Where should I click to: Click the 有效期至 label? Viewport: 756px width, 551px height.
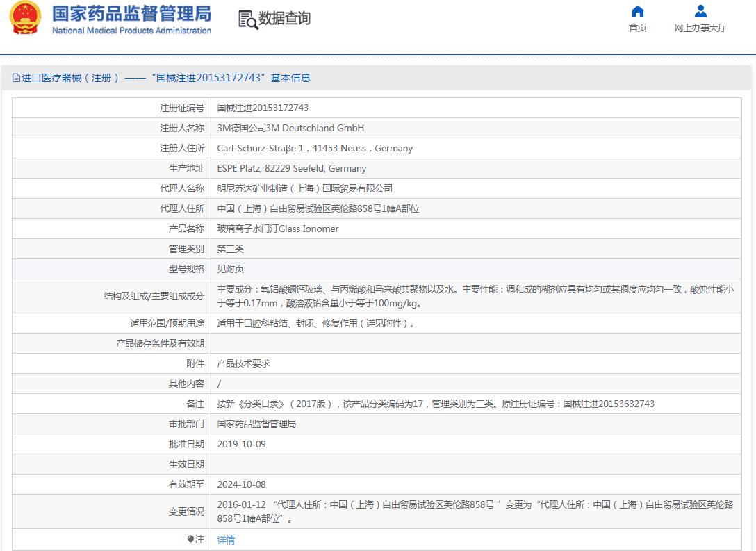point(187,484)
